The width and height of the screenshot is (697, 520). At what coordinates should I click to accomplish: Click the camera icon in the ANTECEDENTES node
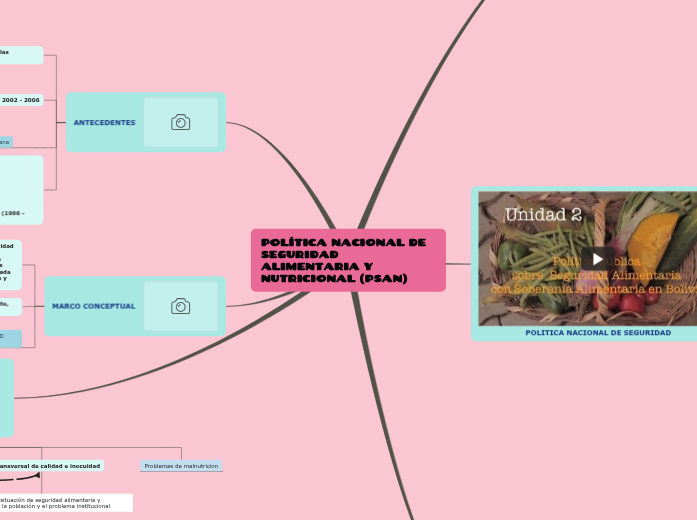click(x=180, y=122)
